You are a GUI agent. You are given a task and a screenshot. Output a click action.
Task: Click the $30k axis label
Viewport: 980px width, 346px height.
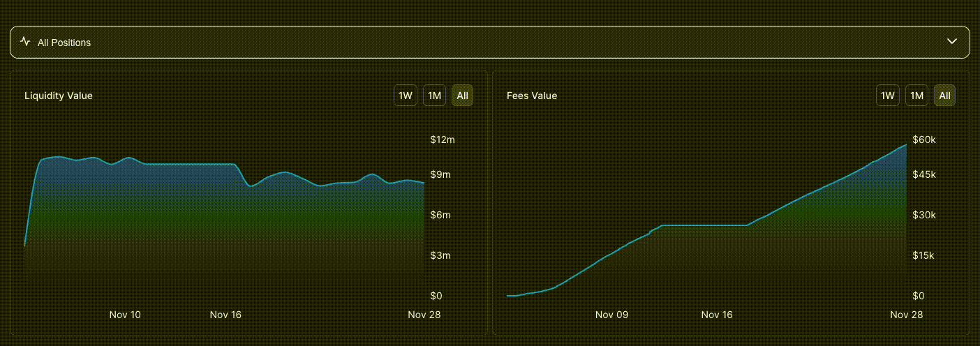[924, 215]
